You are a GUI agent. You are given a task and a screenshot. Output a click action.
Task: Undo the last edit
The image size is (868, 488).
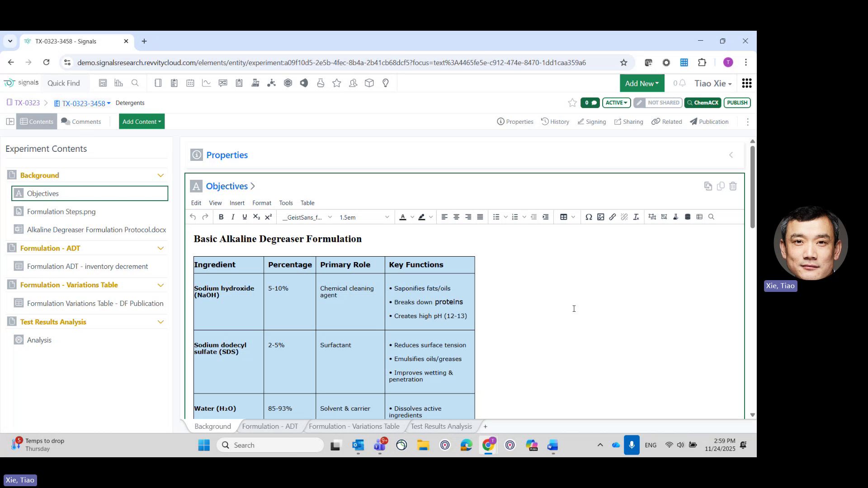pyautogui.click(x=193, y=217)
